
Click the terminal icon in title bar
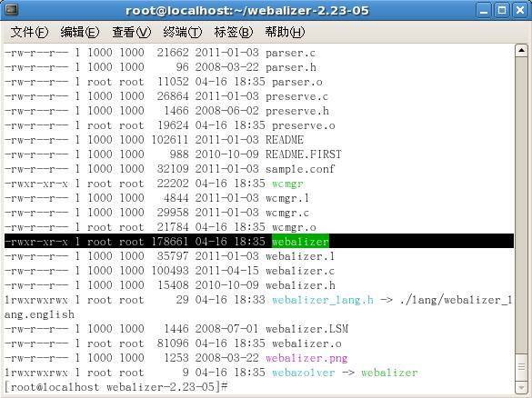(11, 9)
